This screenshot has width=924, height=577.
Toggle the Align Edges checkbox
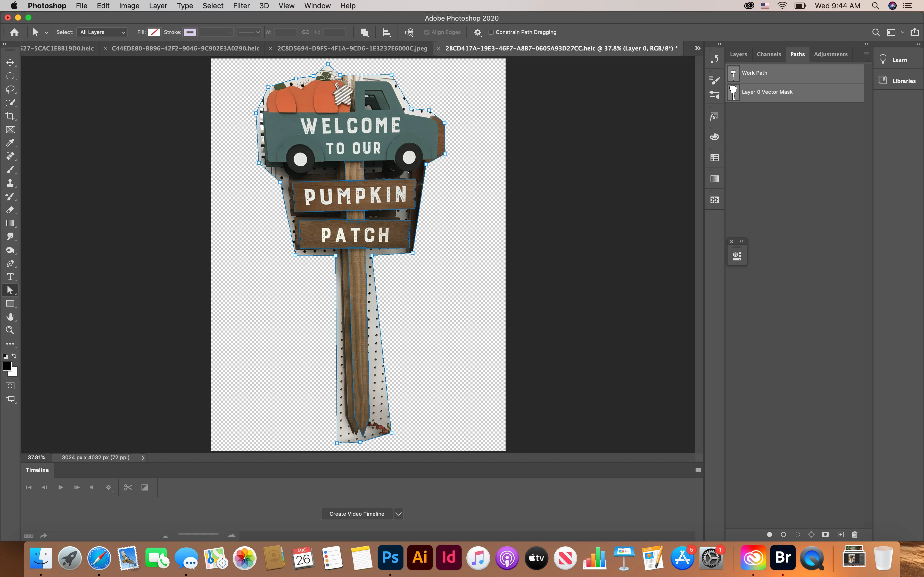[427, 32]
